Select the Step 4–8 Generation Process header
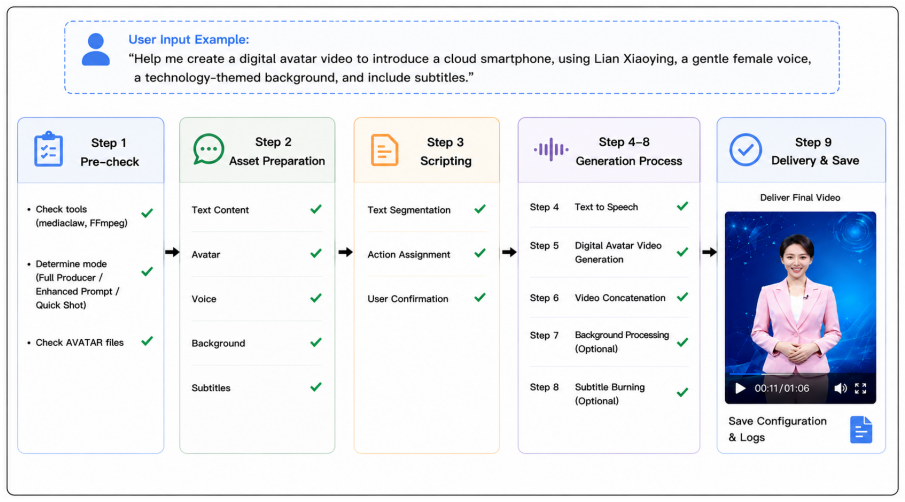The image size is (905, 502). (x=609, y=151)
